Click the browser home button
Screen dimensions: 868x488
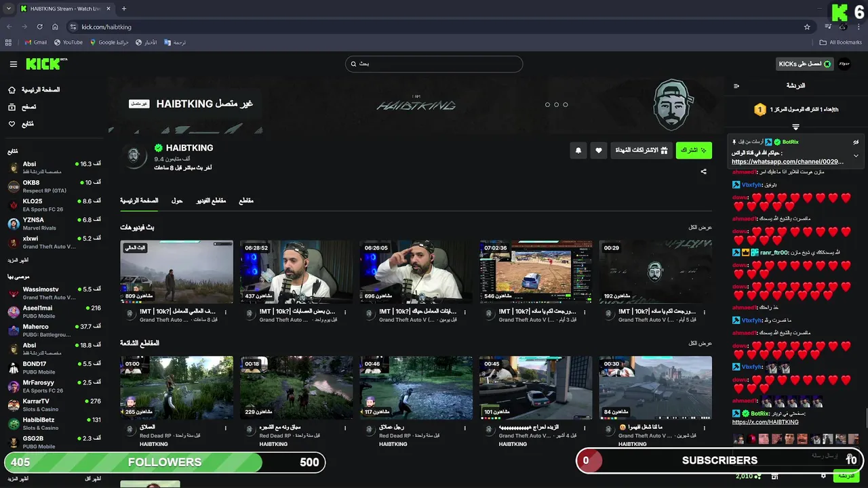(x=55, y=26)
